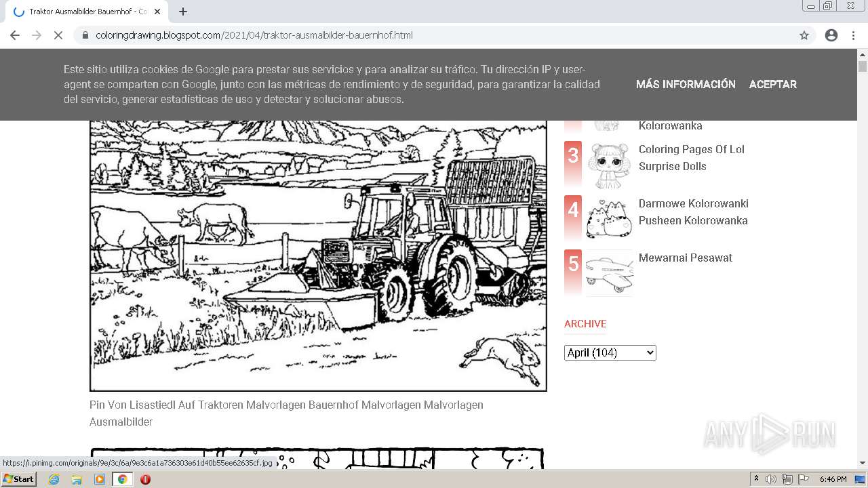This screenshot has height=488, width=868.
Task: Open the Action Center flag icon
Action: 804,479
